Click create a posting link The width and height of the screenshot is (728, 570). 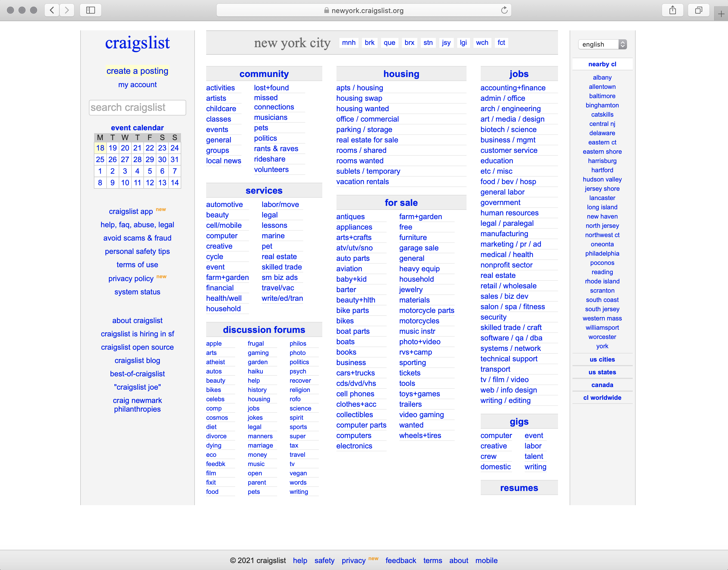pos(137,71)
